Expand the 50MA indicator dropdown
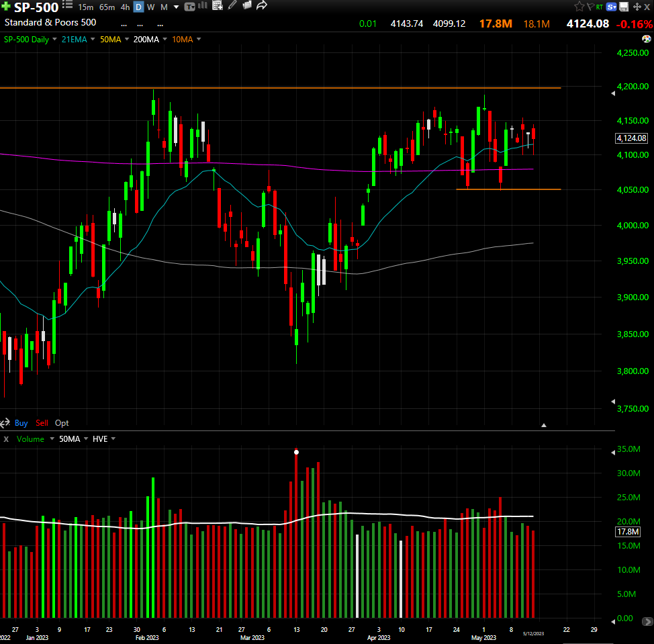Screen dimensions: 654x644 127,39
